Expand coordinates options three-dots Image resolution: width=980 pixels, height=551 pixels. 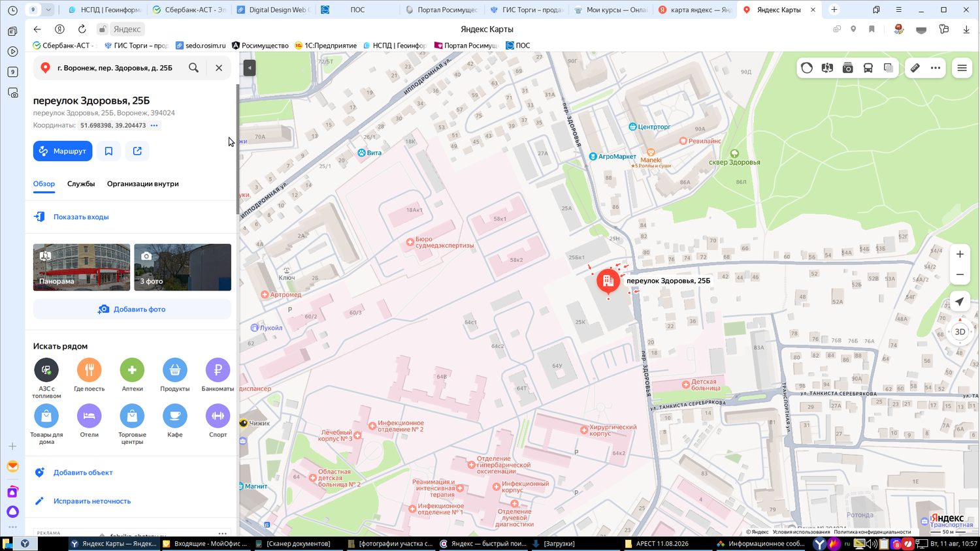(x=154, y=125)
